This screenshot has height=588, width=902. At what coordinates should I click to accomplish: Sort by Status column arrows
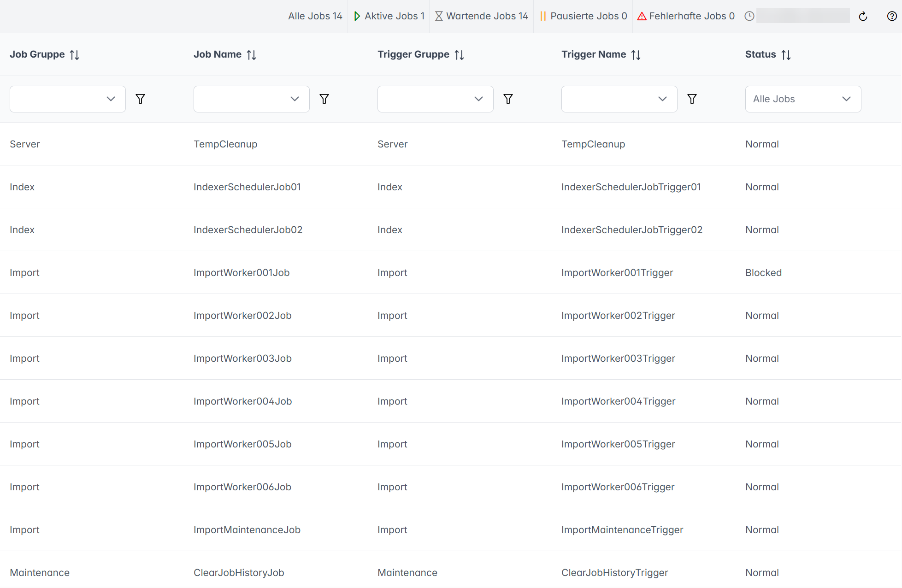click(x=786, y=55)
